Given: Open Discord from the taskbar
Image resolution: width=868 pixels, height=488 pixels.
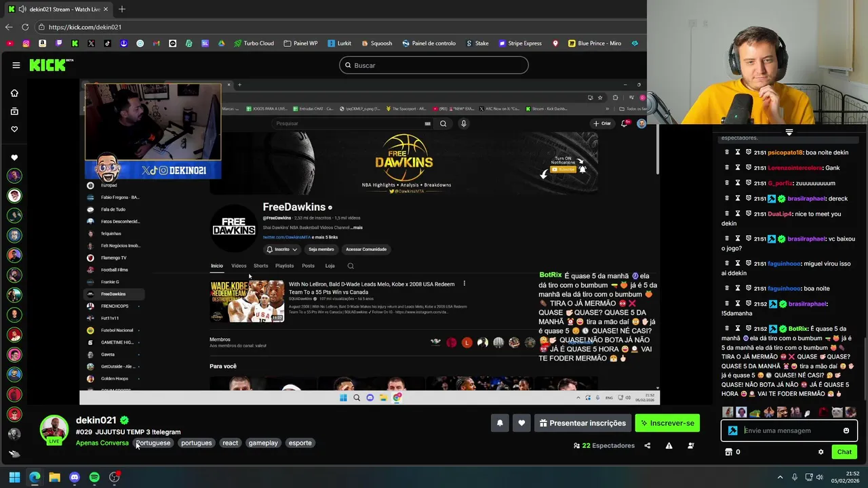Looking at the screenshot, I should point(75,477).
